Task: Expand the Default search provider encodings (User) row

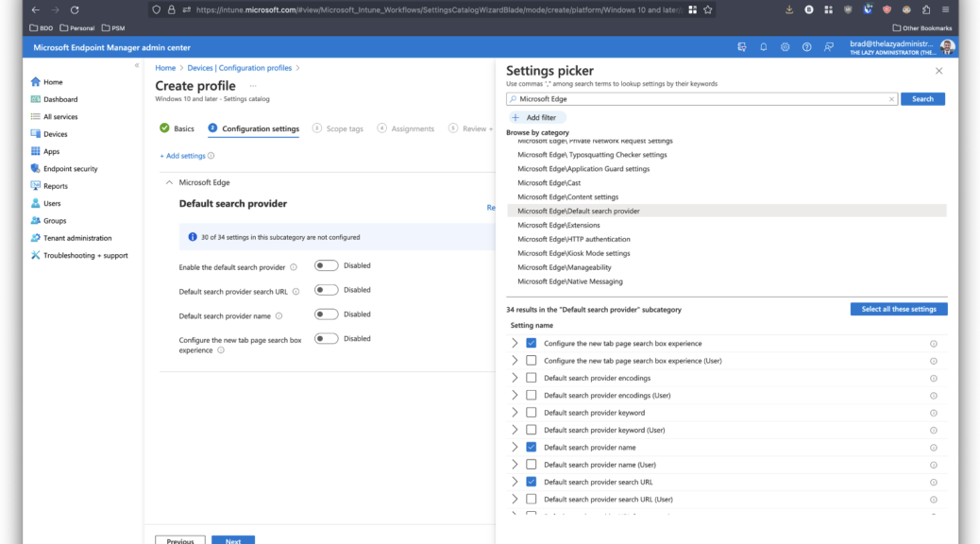Action: pos(515,395)
